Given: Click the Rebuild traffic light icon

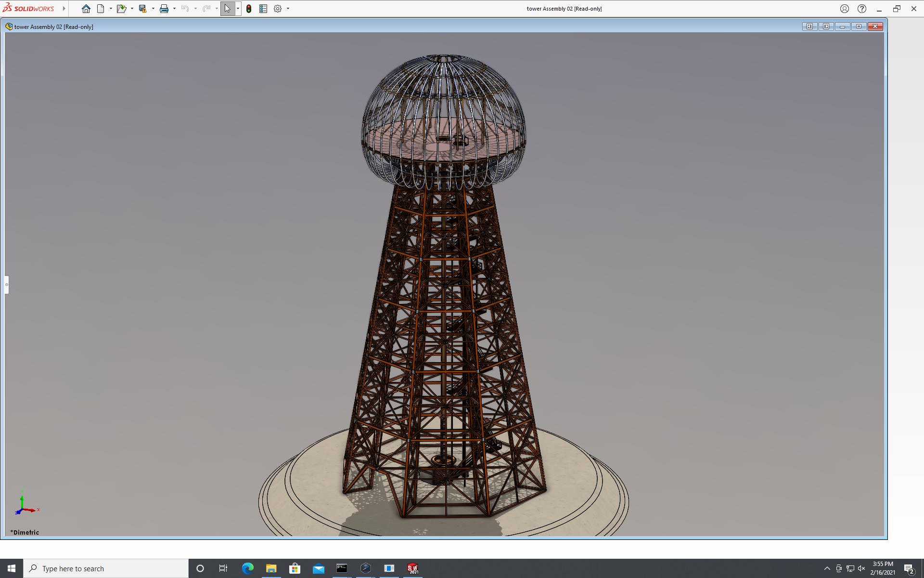Looking at the screenshot, I should pyautogui.click(x=249, y=9).
